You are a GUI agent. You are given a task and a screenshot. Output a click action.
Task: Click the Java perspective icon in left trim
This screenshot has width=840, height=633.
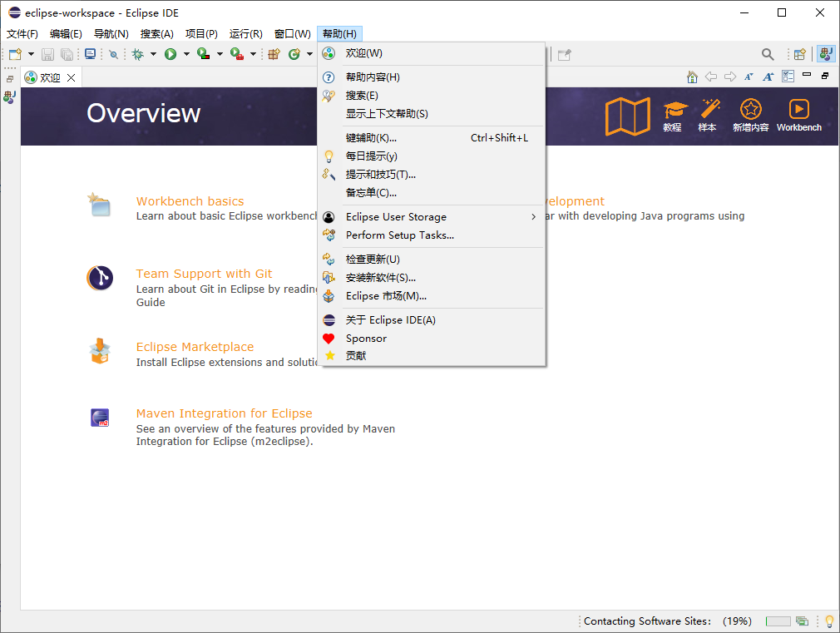click(x=10, y=97)
